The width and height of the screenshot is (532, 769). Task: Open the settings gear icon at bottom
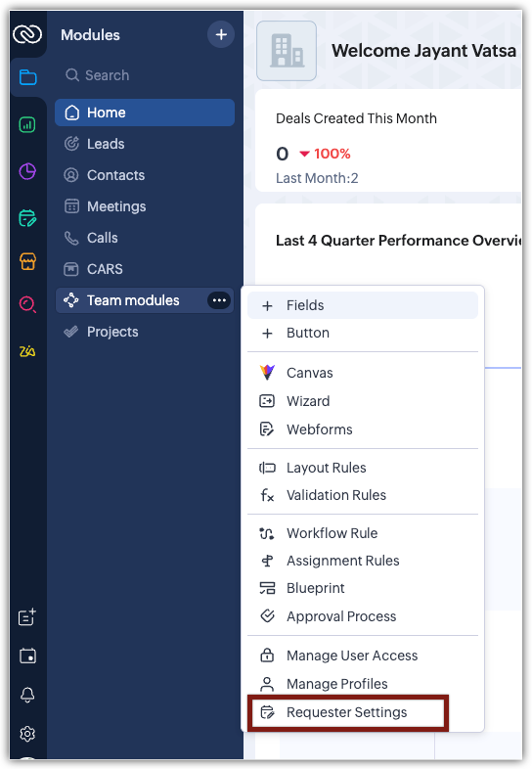click(x=27, y=734)
